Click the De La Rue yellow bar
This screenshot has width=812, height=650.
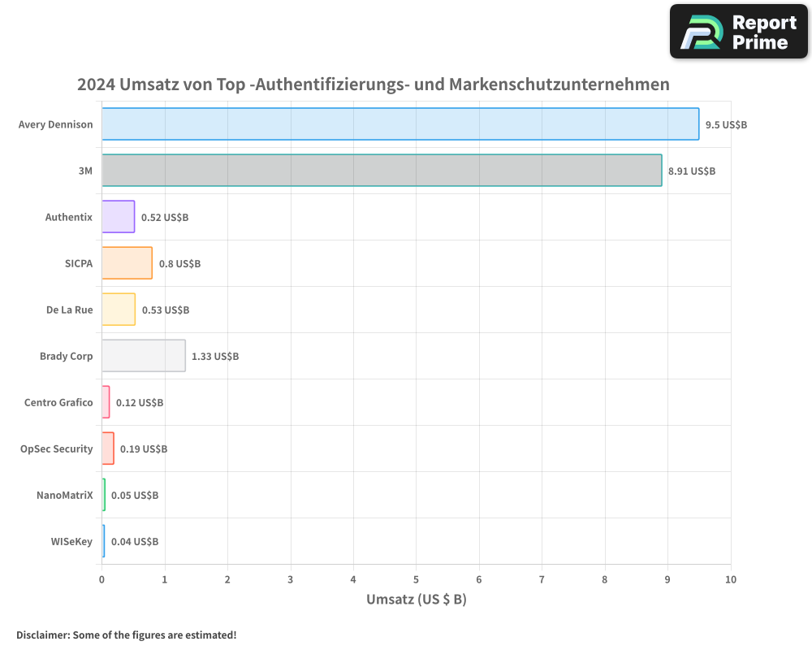tap(118, 310)
